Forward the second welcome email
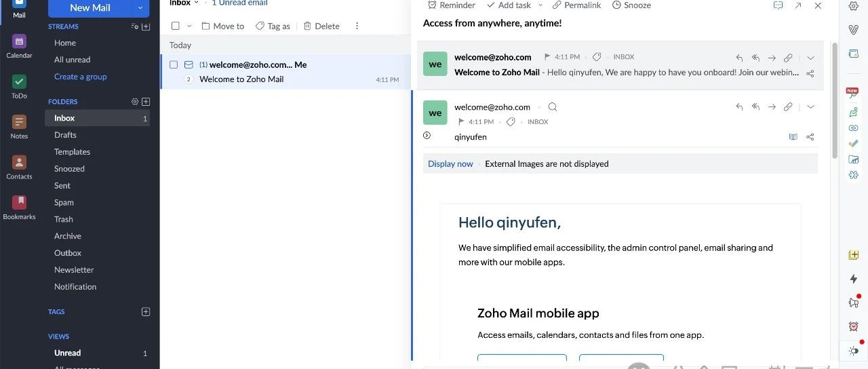868x369 pixels. (x=772, y=107)
